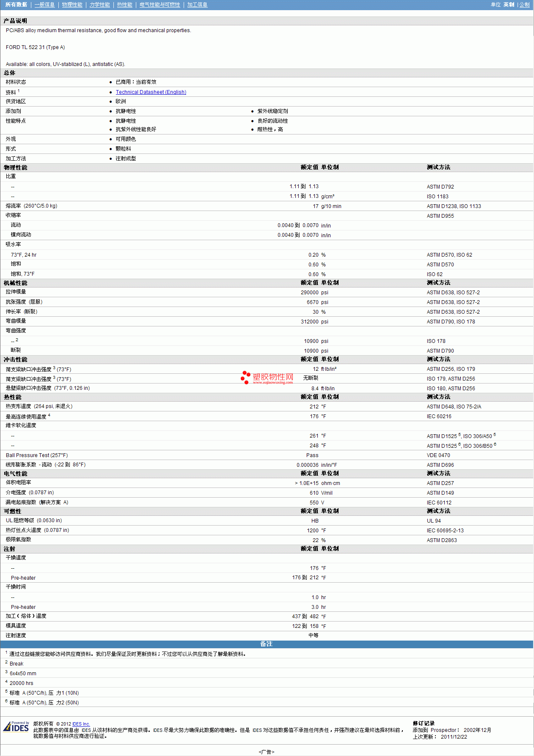Viewport: 534px width, 756px height.
Task: Click the 注射成型 processing method text
Action: tap(126, 159)
